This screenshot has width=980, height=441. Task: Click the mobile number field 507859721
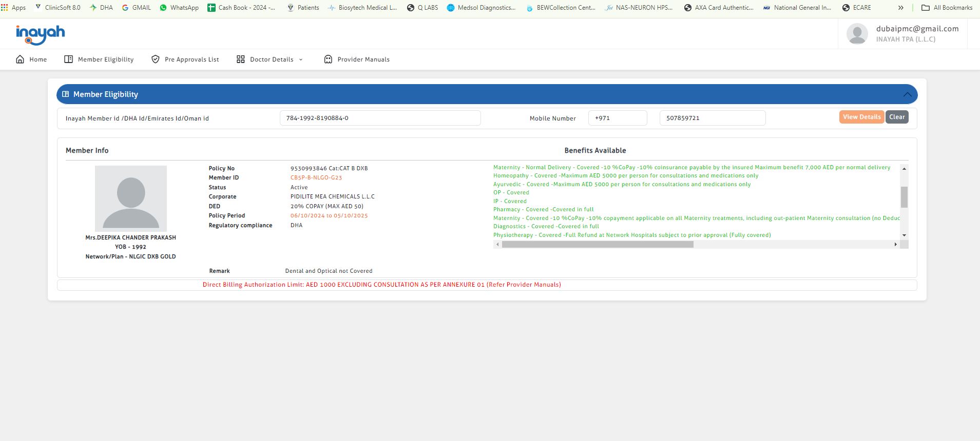point(712,118)
